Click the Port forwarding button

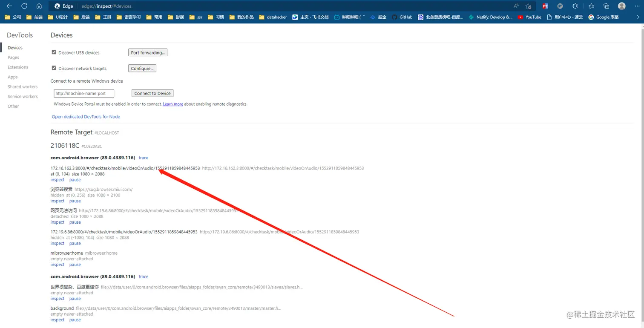click(x=148, y=52)
